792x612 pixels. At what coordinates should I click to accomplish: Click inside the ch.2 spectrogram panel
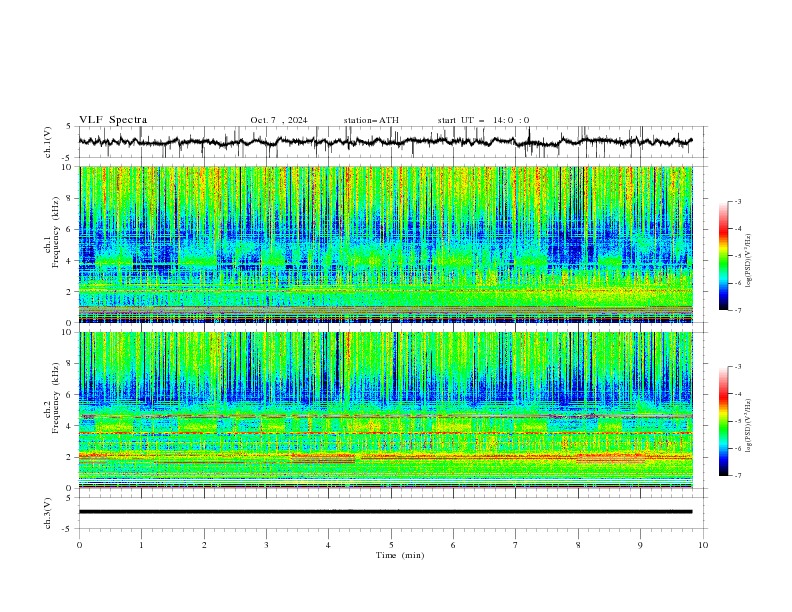(x=386, y=410)
